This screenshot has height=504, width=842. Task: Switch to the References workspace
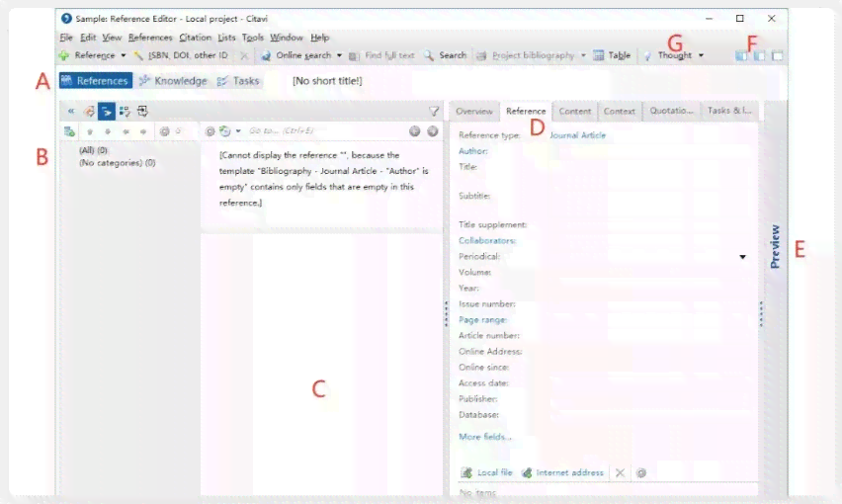[96, 80]
